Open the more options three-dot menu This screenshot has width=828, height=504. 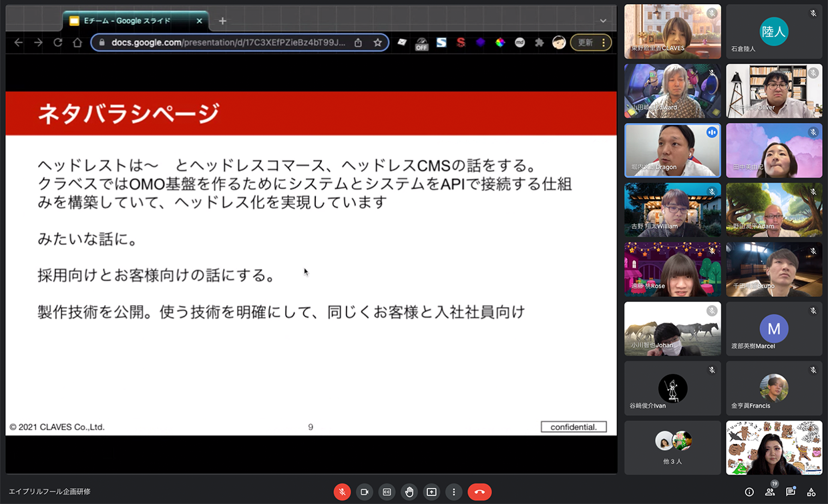454,492
